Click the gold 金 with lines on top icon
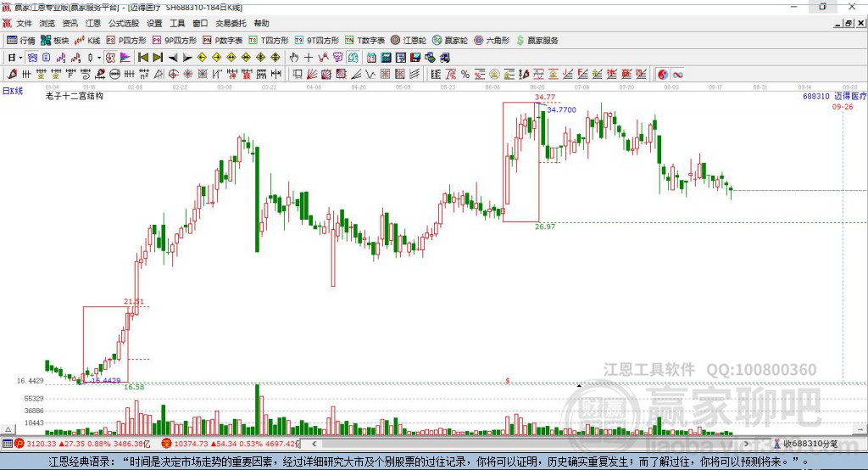The width and height of the screenshot is (868, 470). pos(42,74)
